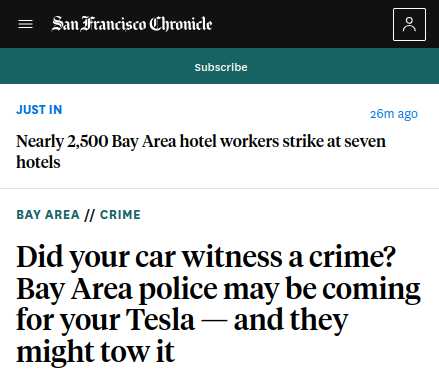Tap the three-line menu icon in header
Screen dimensions: 439x379
pyautogui.click(x=25, y=24)
